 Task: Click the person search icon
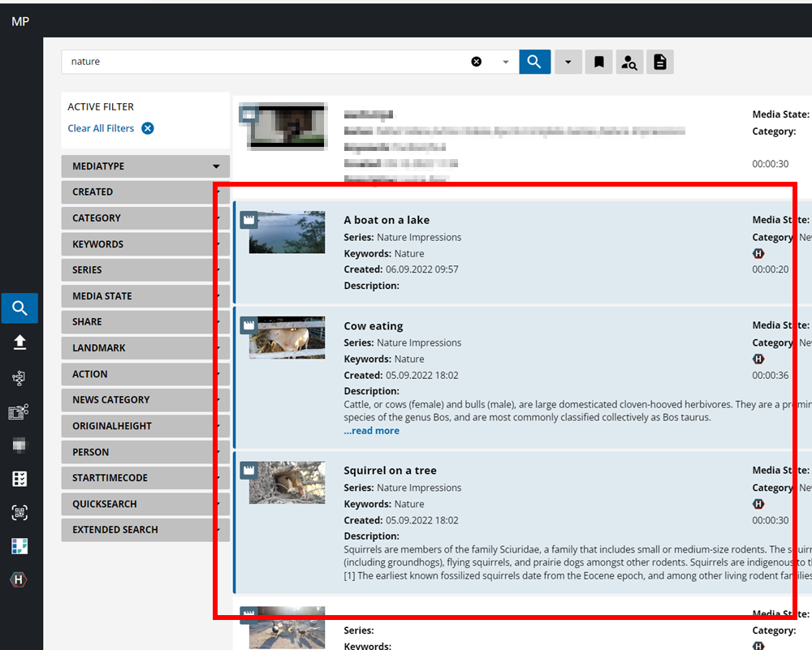628,62
